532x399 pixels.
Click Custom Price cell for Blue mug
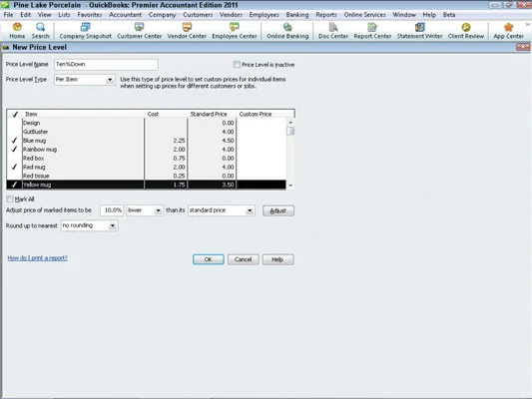(262, 141)
